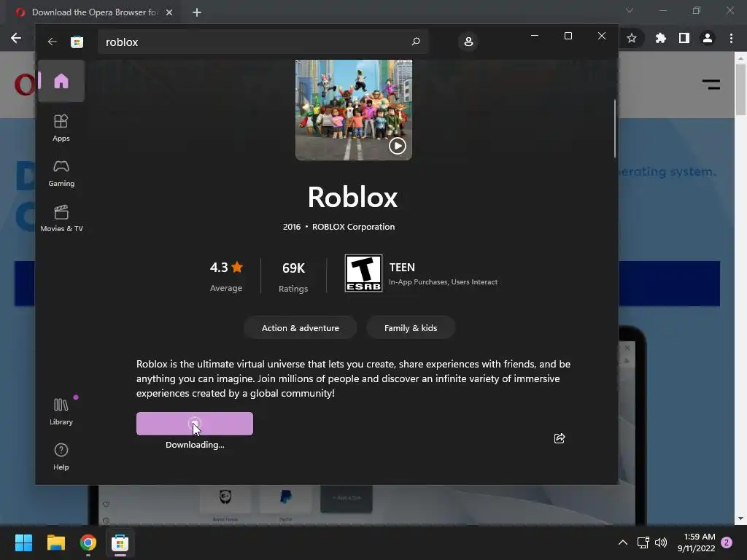The width and height of the screenshot is (747, 560).
Task: Open a new Chrome tab
Action: [x=197, y=12]
